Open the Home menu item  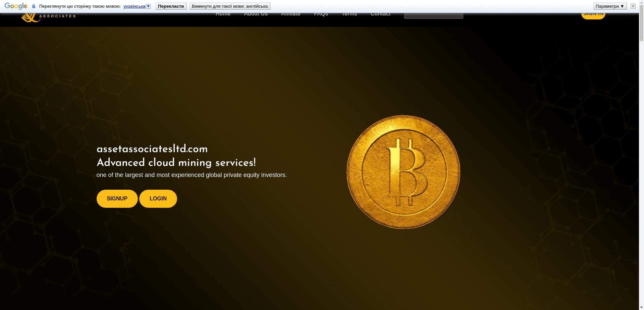[223, 14]
